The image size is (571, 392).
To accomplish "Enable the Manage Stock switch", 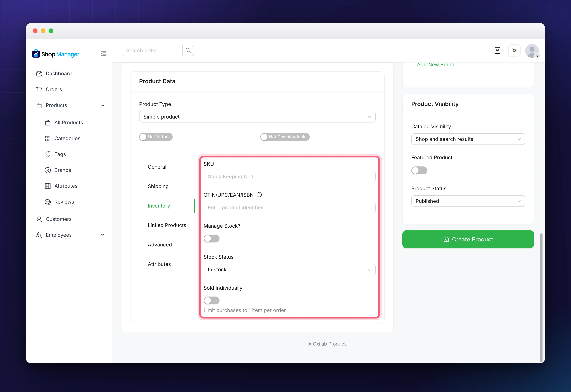I will tap(211, 239).
